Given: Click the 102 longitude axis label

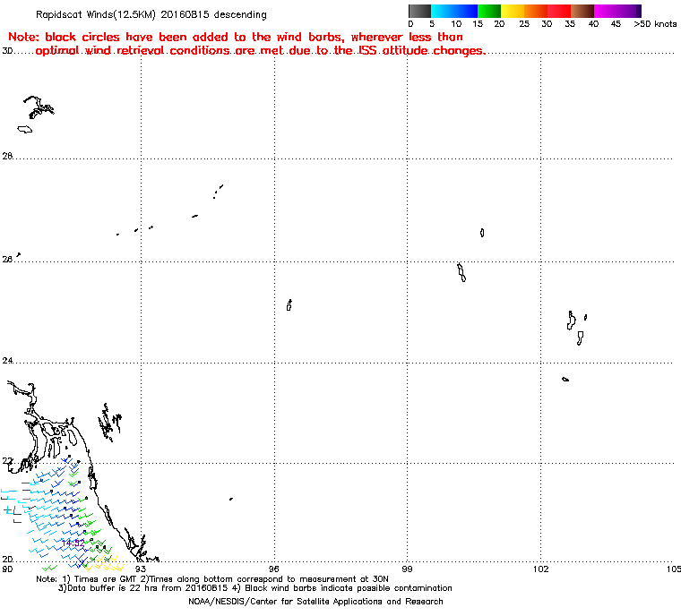Looking at the screenshot, I should [x=540, y=569].
